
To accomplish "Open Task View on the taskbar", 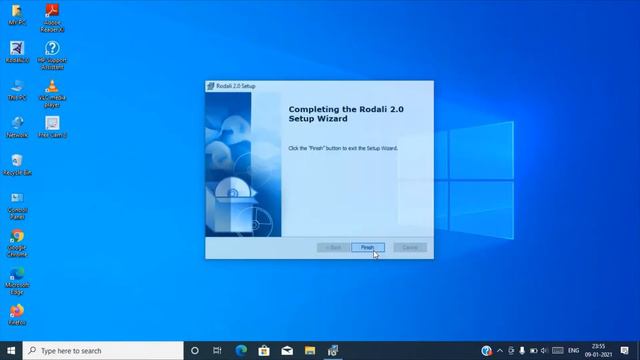I will [x=217, y=351].
